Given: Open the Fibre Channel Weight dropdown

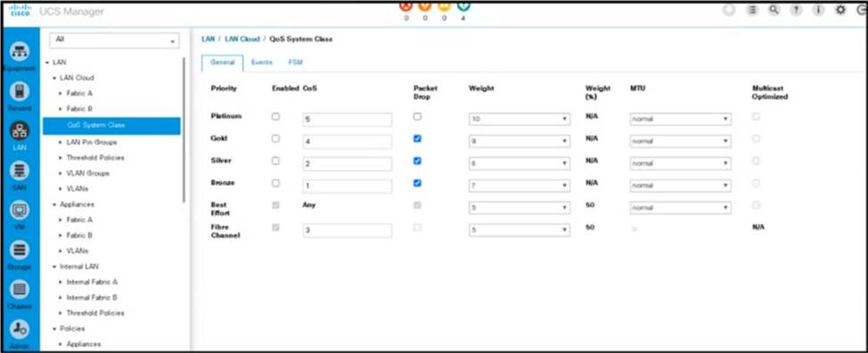Looking at the screenshot, I should [x=520, y=230].
